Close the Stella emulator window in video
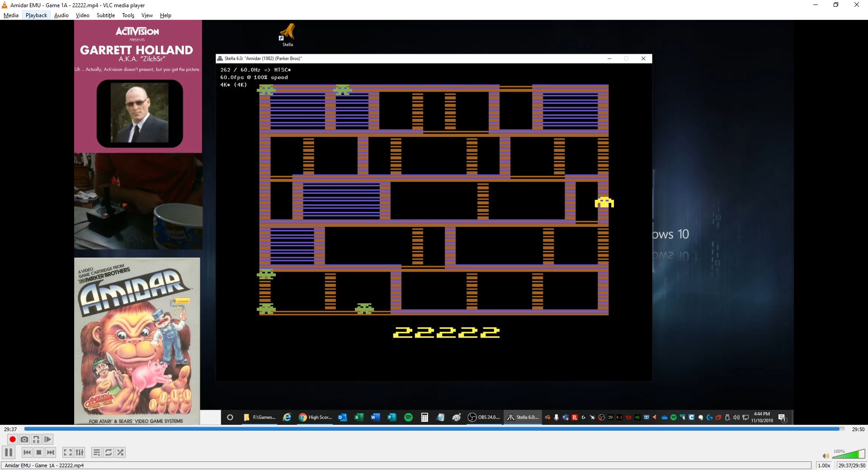The image size is (868, 470). [643, 58]
